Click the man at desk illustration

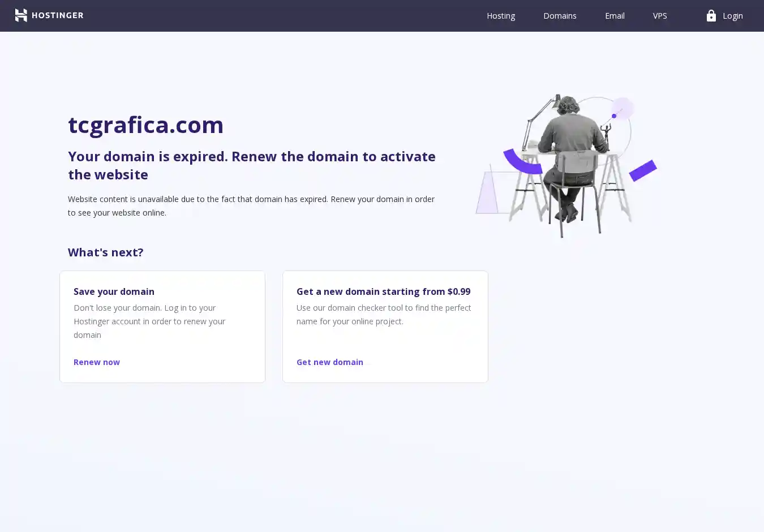pos(566,166)
